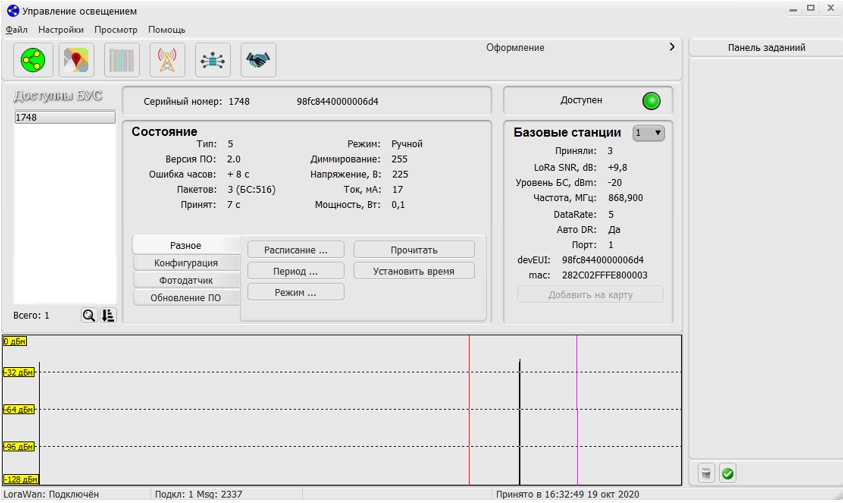Open the base stations number dropdown

(x=648, y=133)
